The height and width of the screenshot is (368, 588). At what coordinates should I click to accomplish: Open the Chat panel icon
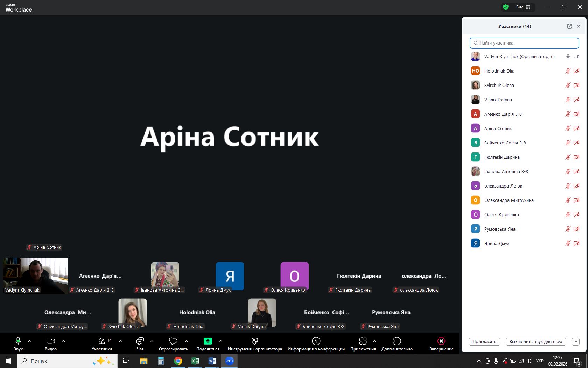pyautogui.click(x=140, y=341)
